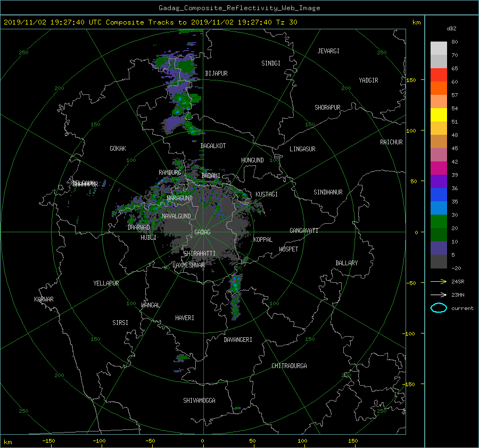The image size is (479, 448).
Task: Select the magenta 42 dBZ color swatch
Action: pyautogui.click(x=439, y=168)
